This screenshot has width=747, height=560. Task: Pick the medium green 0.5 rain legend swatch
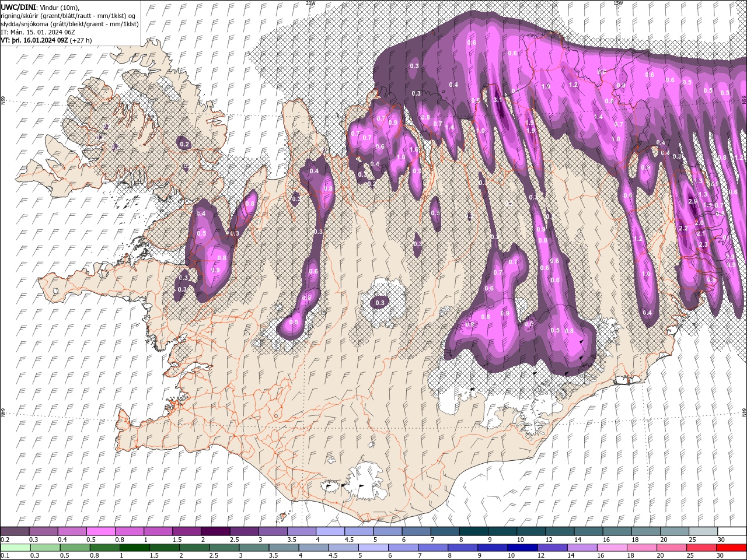point(75,547)
